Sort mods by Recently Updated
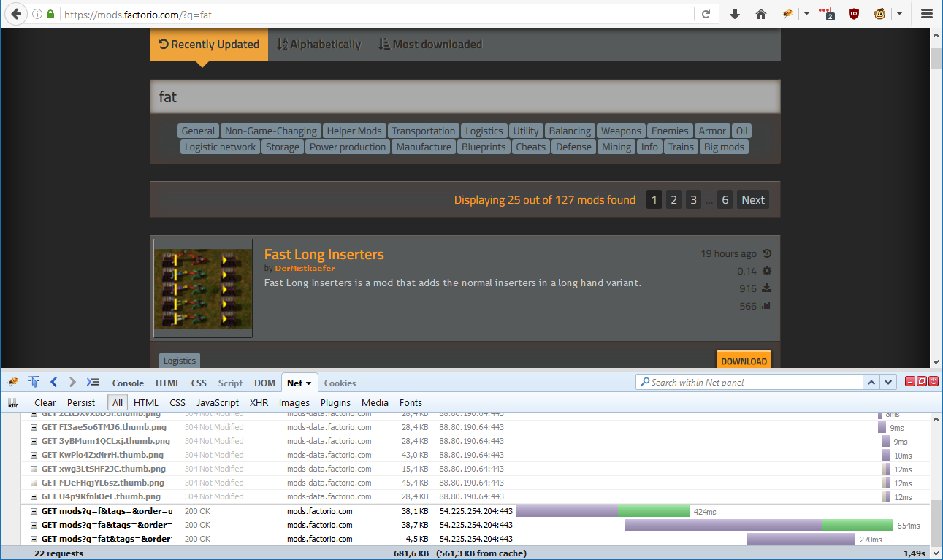The image size is (943, 560). click(x=209, y=45)
